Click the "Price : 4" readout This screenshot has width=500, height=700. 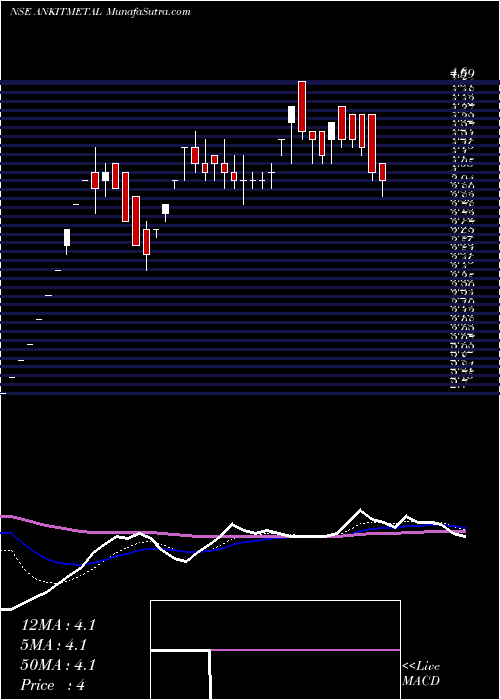[53, 685]
